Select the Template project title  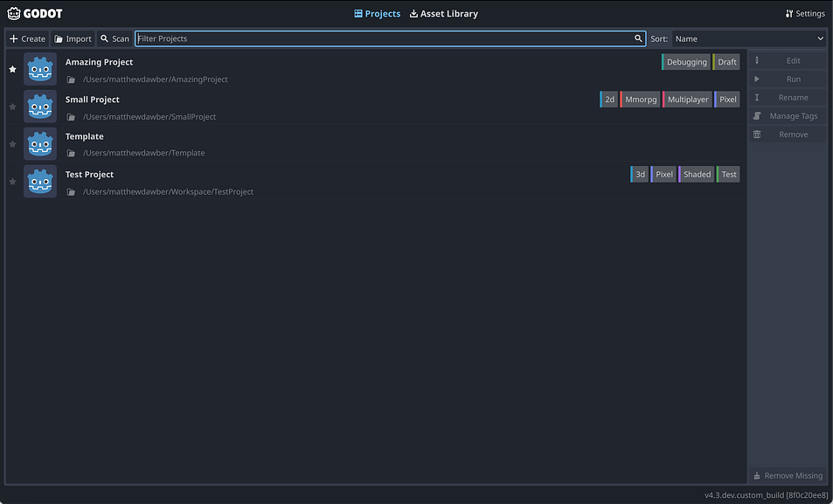(x=85, y=136)
